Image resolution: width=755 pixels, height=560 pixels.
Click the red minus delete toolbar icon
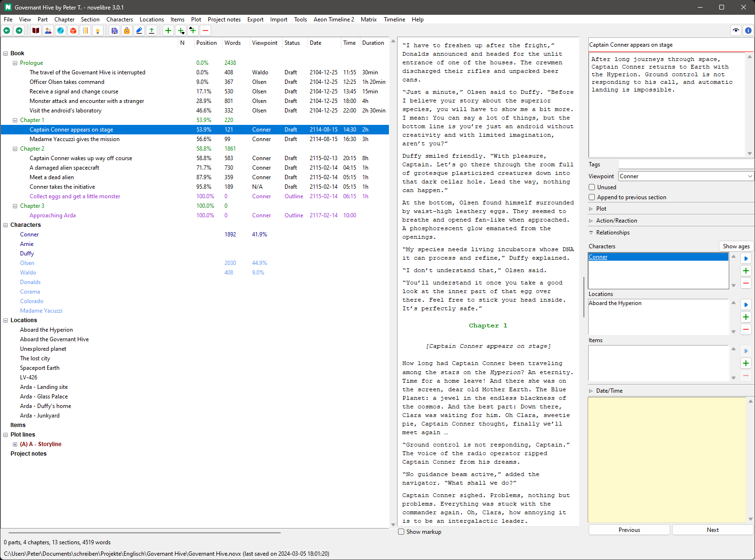[x=205, y=31]
